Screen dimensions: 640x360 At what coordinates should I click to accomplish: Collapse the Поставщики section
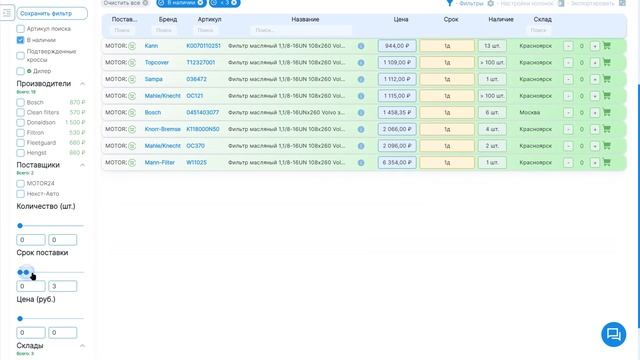coord(82,165)
